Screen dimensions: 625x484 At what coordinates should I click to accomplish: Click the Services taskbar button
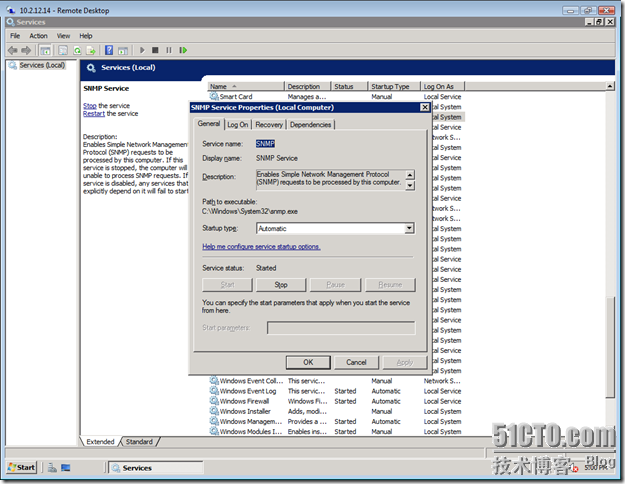pyautogui.click(x=156, y=468)
